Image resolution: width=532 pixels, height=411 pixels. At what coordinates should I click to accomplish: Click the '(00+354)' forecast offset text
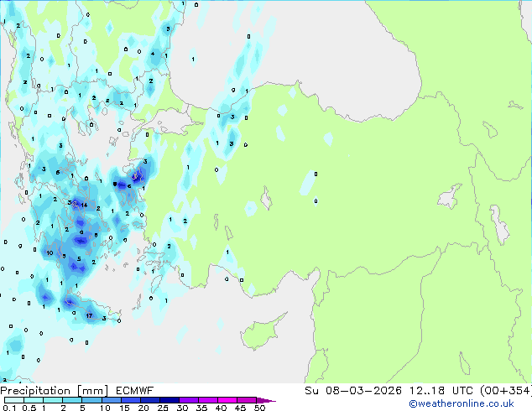coord(505,391)
